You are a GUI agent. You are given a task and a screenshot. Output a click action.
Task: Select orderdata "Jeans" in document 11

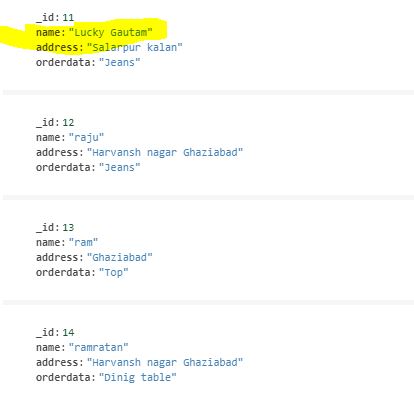coord(120,62)
